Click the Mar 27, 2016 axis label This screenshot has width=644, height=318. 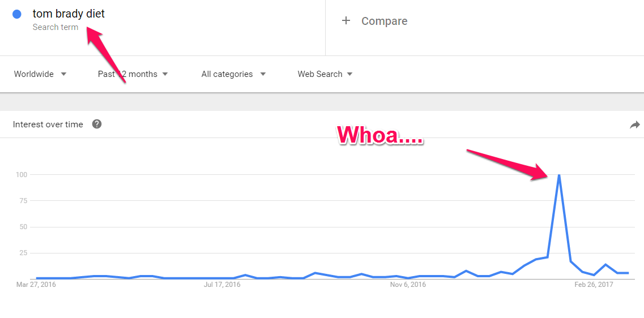(x=36, y=285)
